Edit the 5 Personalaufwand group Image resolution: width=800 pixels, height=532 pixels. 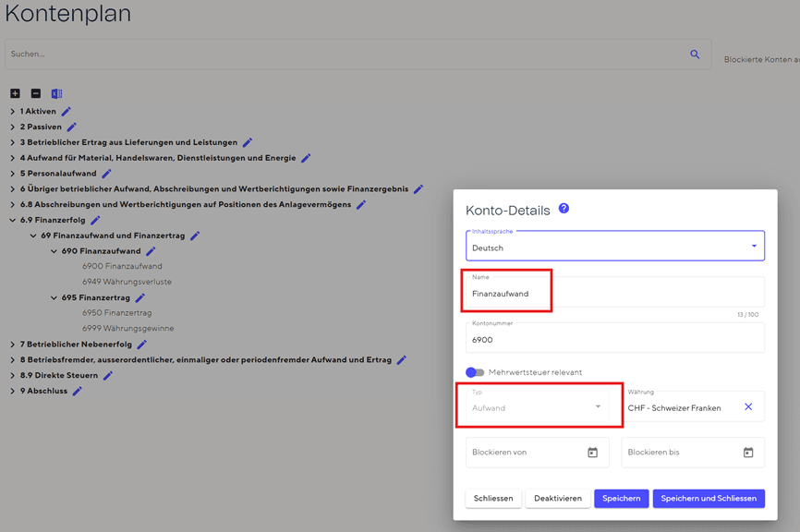coord(106,174)
